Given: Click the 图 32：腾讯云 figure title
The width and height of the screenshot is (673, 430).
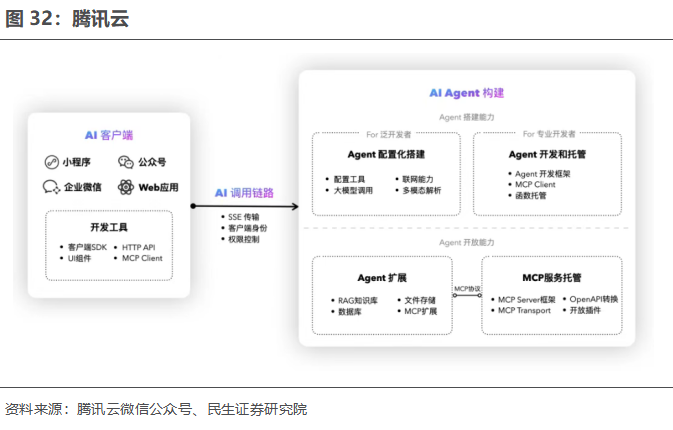Looking at the screenshot, I should [x=67, y=19].
